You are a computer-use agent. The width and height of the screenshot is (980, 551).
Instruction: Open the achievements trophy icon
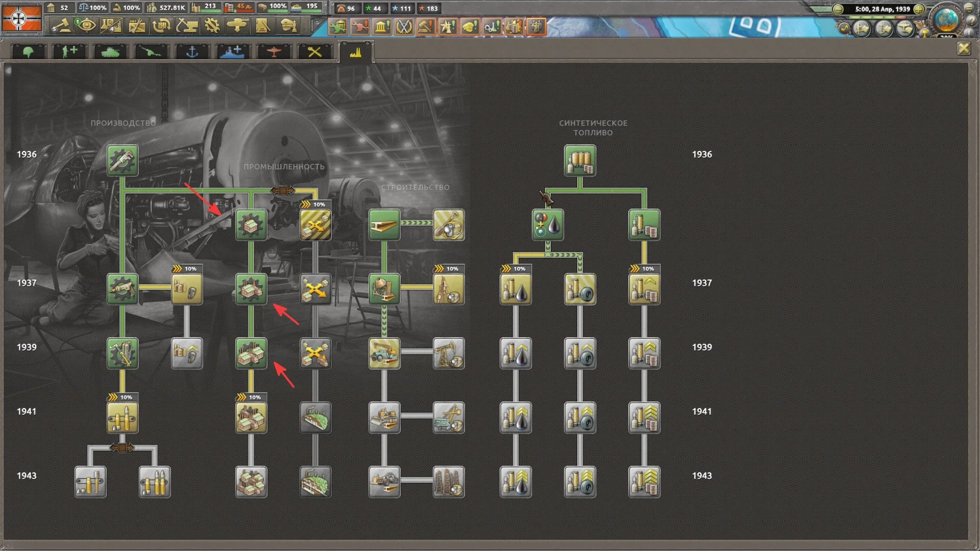[x=925, y=32]
